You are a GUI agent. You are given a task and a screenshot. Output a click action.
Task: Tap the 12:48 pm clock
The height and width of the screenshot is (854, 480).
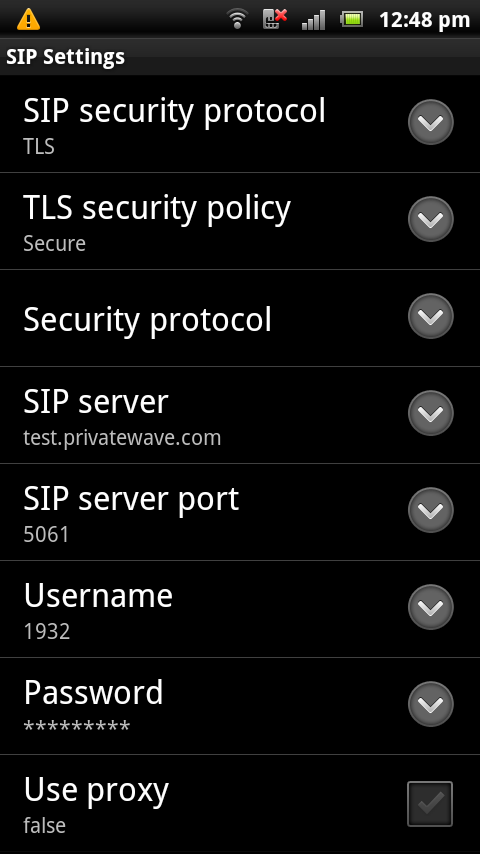click(424, 20)
